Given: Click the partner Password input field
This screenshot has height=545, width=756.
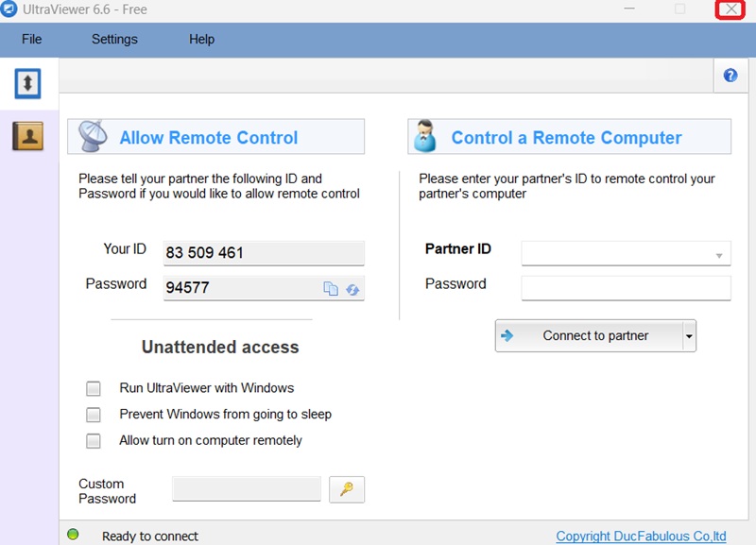Looking at the screenshot, I should coord(626,287).
